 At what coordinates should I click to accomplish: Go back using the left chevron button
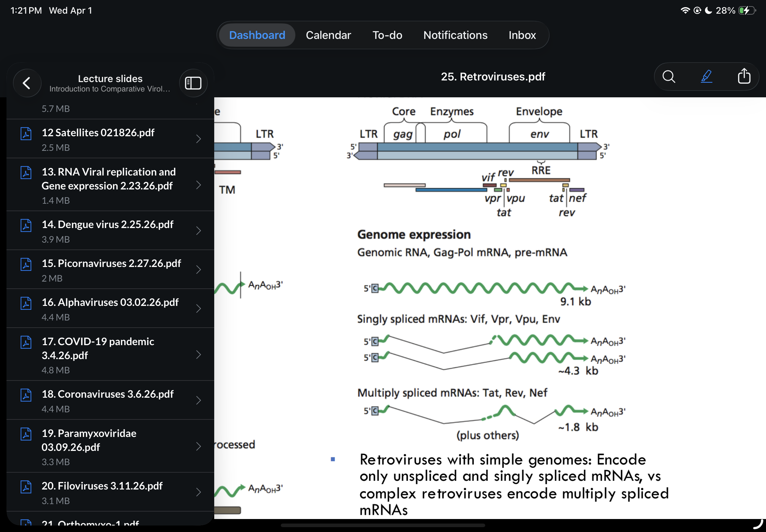[27, 83]
